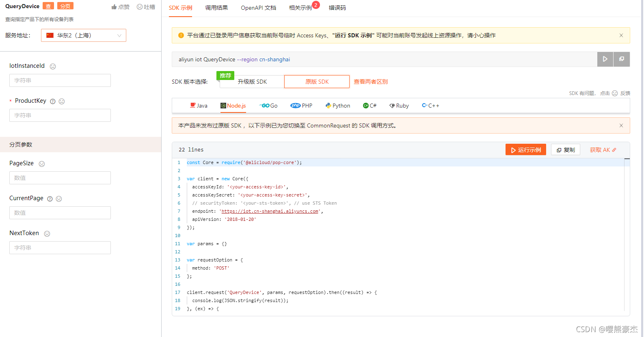Screen dimensions: 644x337
Task: Click the 反馈 text near SDK 有问题
Action: coord(625,93)
